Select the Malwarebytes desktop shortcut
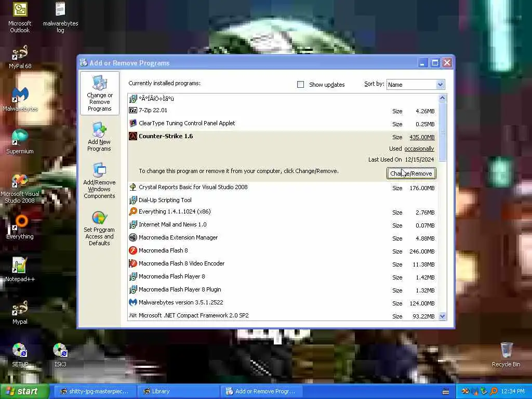 pyautogui.click(x=20, y=99)
